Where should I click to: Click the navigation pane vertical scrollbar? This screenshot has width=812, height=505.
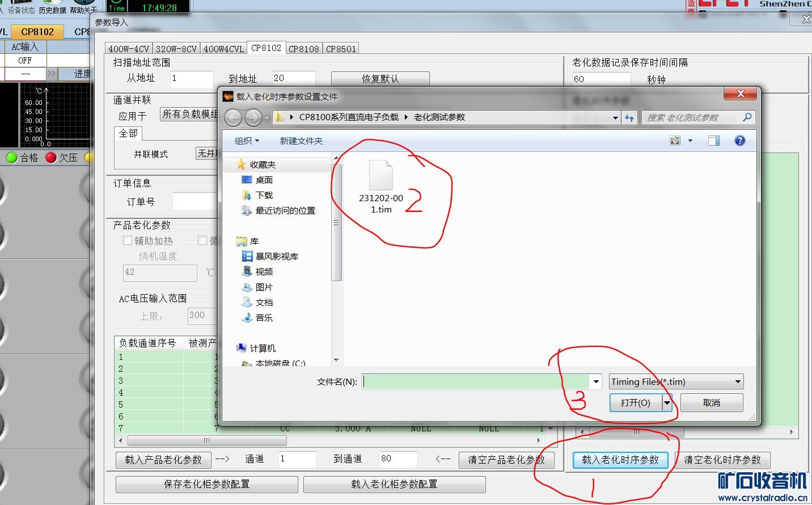(x=336, y=224)
